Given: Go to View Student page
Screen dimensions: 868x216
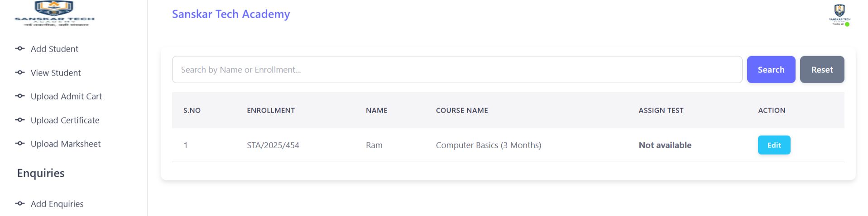Looking at the screenshot, I should tap(56, 73).
